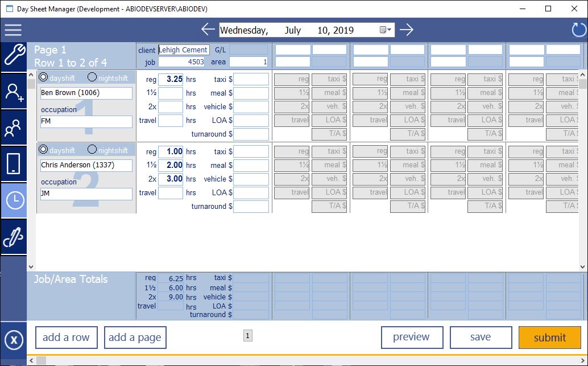Click the circled X exit icon
Image resolution: width=588 pixels, height=366 pixels.
tap(14, 340)
